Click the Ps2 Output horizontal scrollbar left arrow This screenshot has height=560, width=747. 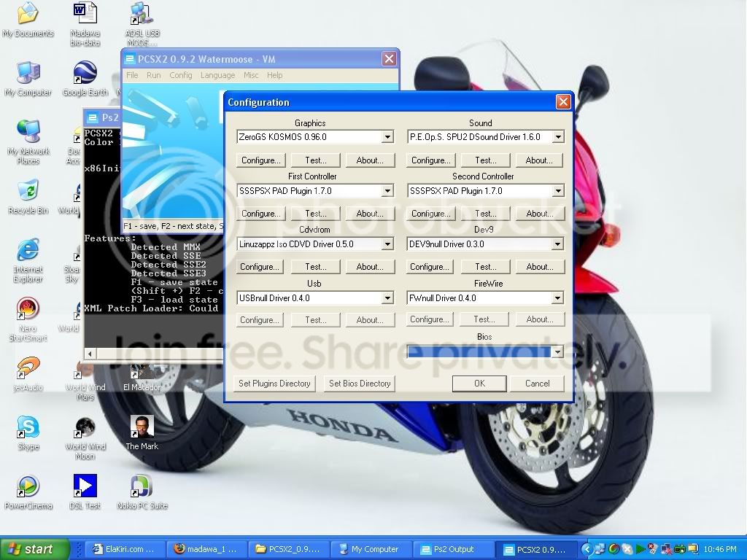pos(90,354)
